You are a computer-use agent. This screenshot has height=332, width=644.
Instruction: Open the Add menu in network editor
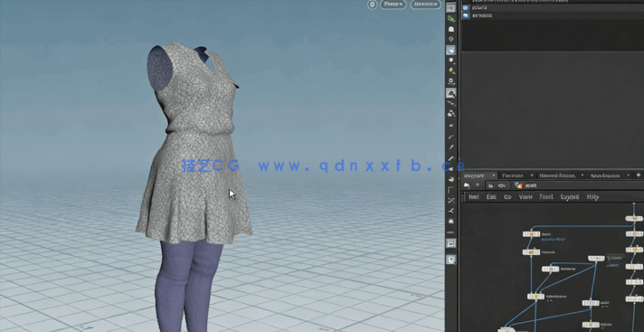click(x=474, y=197)
